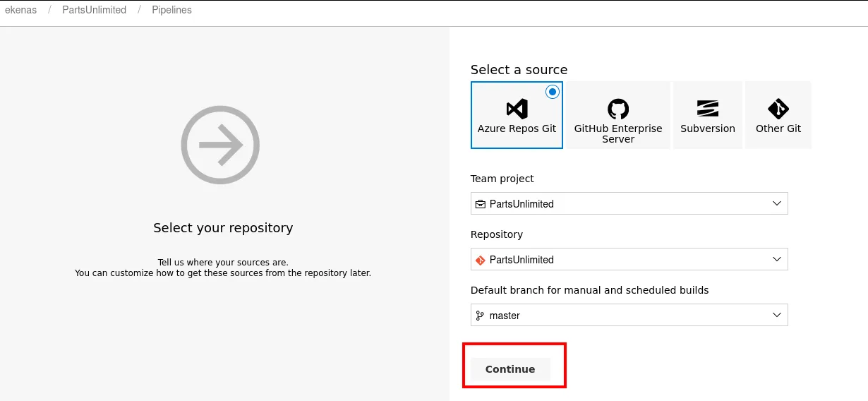This screenshot has width=868, height=401.
Task: Click the Other Git label text
Action: pos(778,128)
